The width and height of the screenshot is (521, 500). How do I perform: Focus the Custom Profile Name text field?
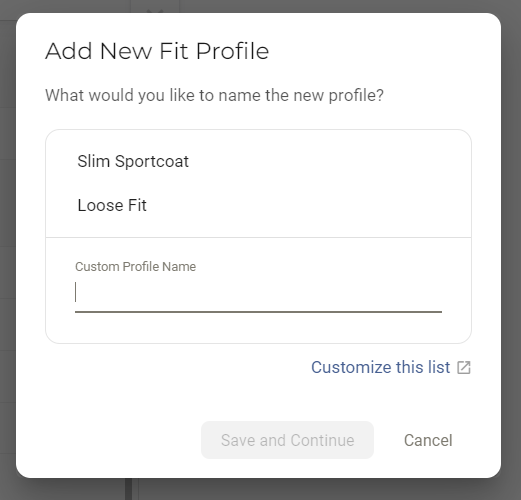click(258, 292)
